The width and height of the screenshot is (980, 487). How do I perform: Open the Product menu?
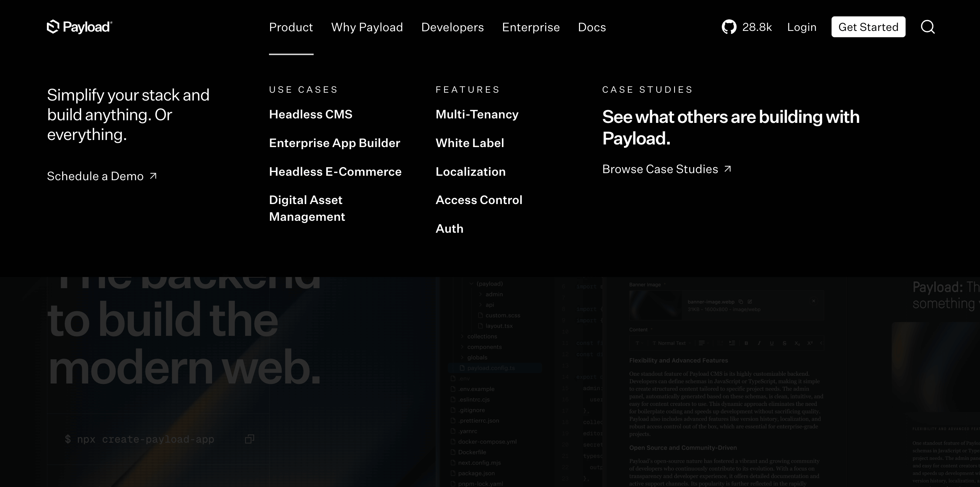click(291, 27)
